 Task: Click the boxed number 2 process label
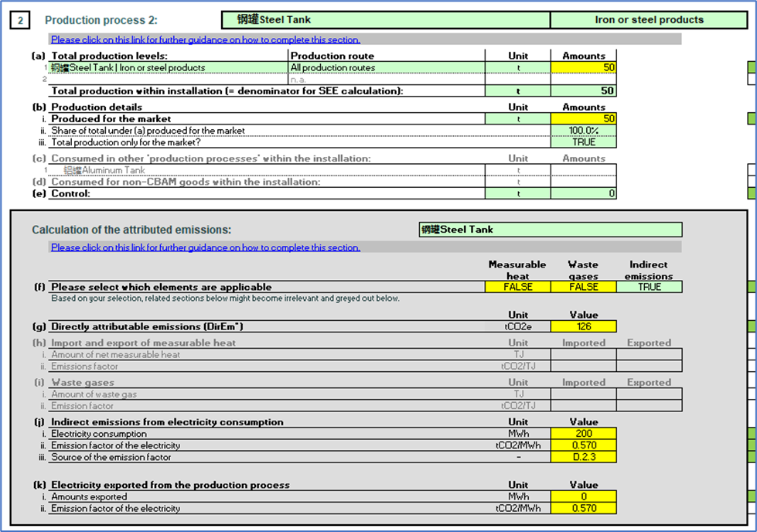19,20
